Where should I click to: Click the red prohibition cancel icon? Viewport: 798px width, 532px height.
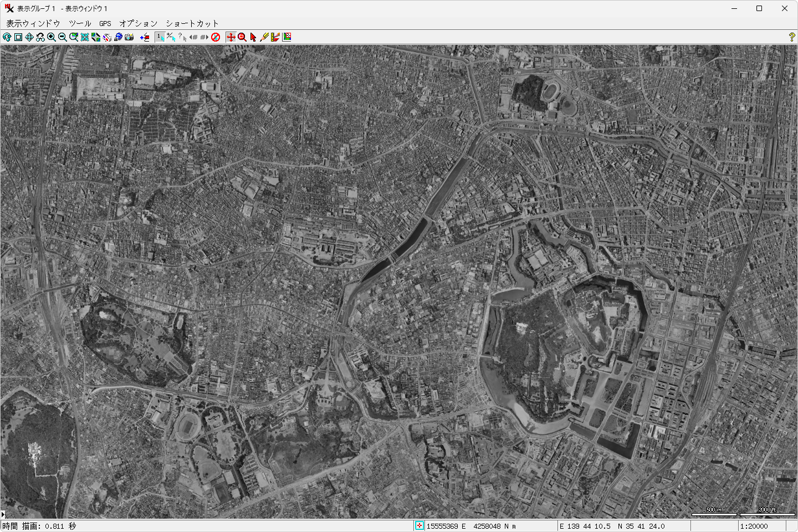(216, 37)
